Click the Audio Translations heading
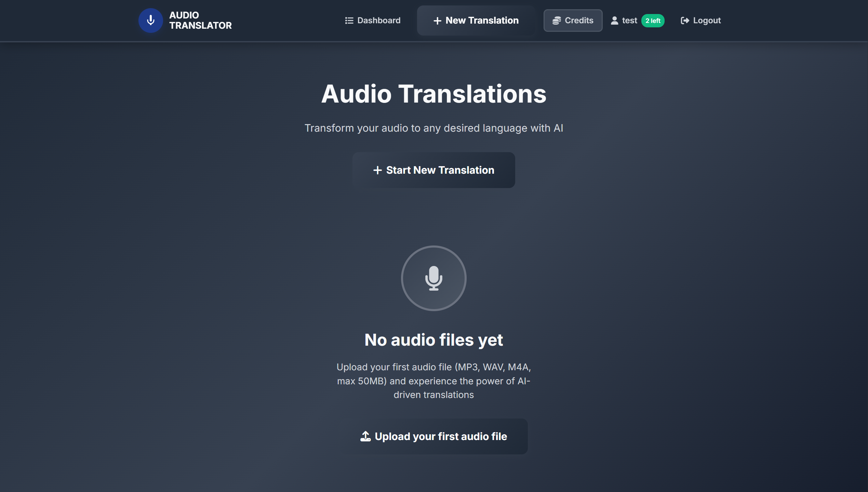Screen dimensions: 868x492 (433, 94)
